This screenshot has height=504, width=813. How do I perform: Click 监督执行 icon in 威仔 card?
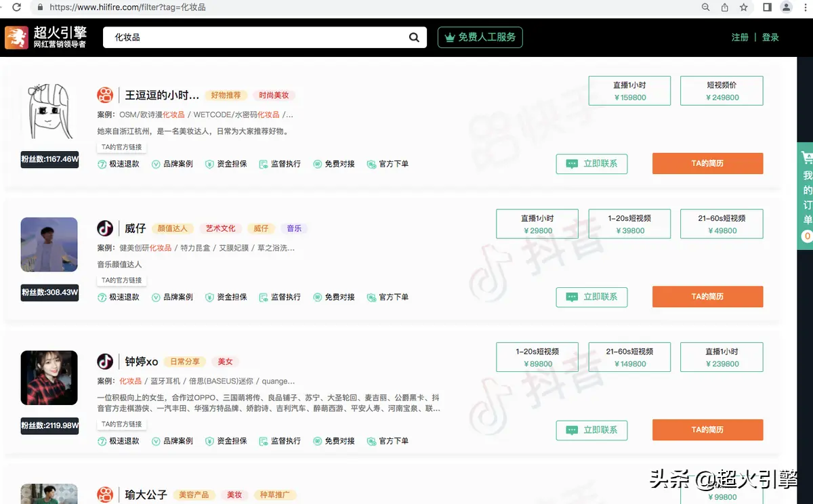click(x=264, y=297)
